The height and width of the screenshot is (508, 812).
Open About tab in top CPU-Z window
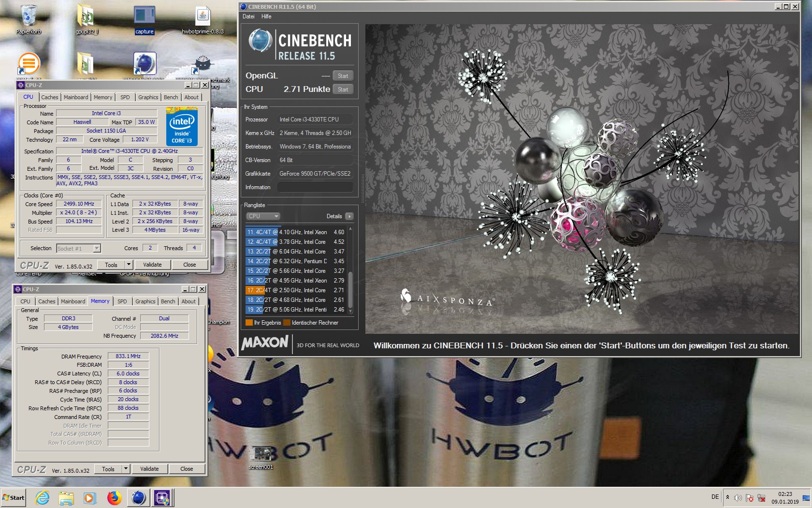click(191, 97)
